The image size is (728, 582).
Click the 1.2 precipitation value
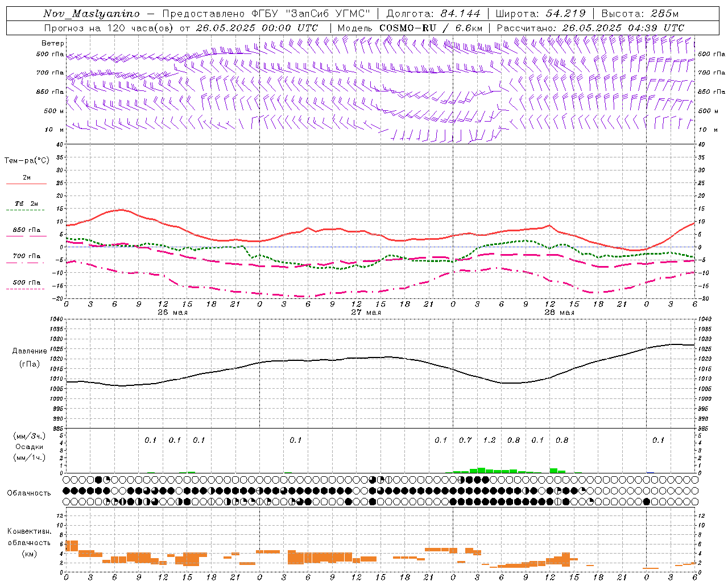click(489, 440)
